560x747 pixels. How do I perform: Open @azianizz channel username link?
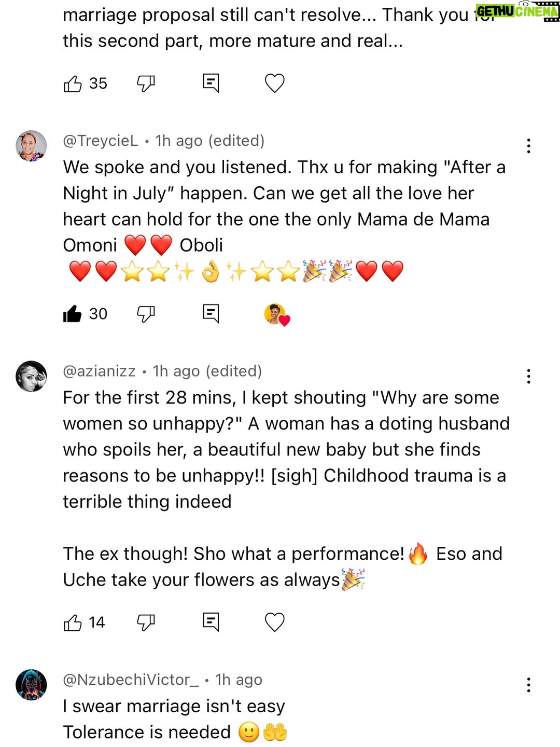tap(99, 371)
